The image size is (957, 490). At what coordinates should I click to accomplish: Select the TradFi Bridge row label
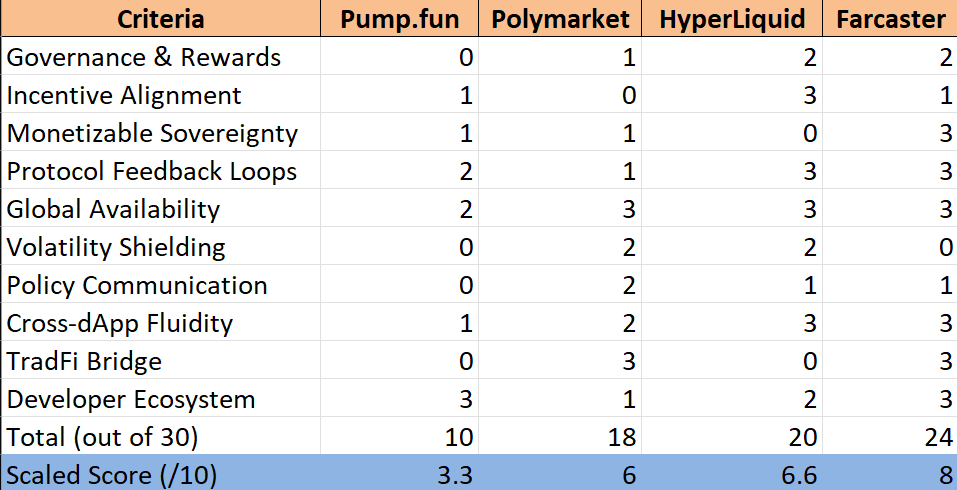[161, 361]
